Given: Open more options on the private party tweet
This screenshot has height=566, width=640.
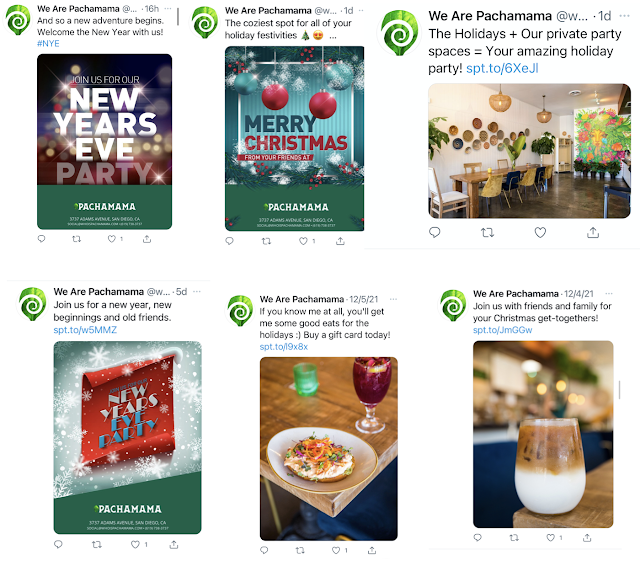Looking at the screenshot, I should (x=624, y=16).
